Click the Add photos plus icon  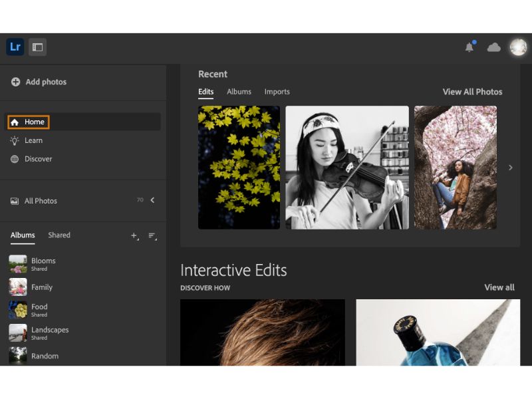[x=15, y=82]
